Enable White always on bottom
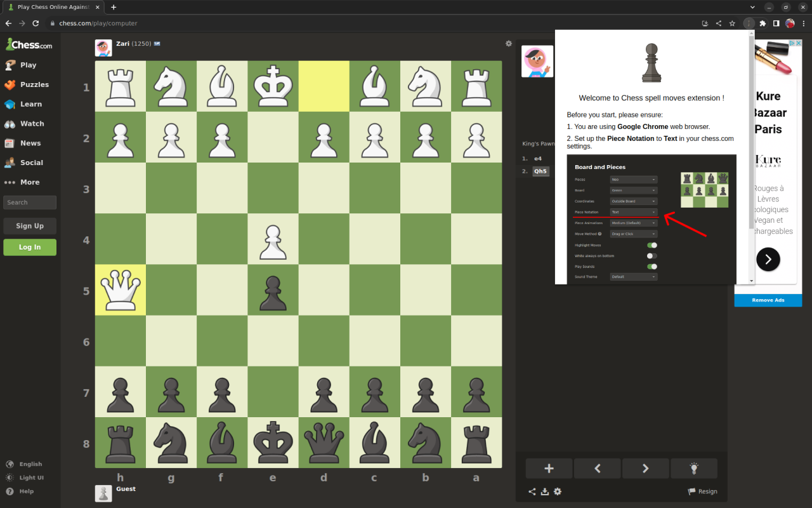Viewport: 812px width, 508px height. coord(652,255)
